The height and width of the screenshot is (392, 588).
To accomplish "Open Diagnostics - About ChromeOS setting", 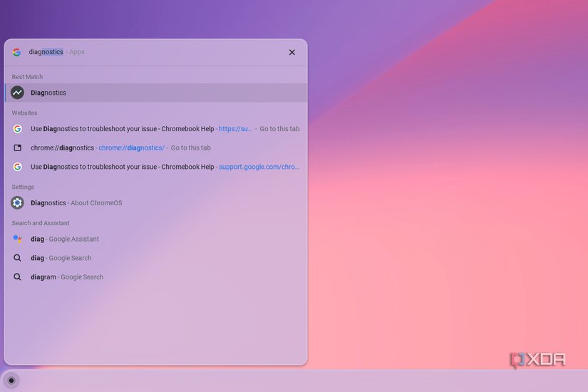I will tap(156, 203).
